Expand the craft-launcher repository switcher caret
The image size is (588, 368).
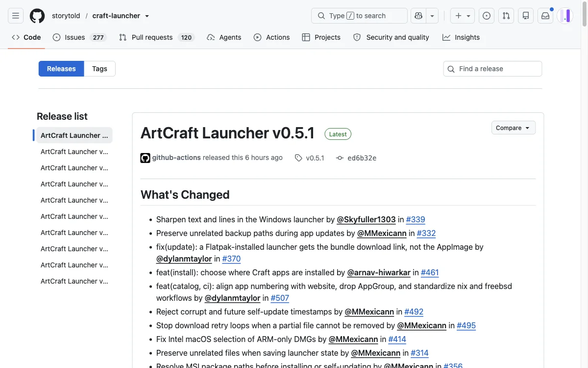pyautogui.click(x=147, y=16)
